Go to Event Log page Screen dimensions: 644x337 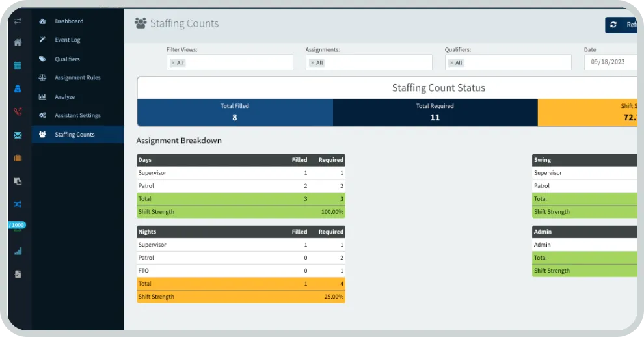coord(67,40)
